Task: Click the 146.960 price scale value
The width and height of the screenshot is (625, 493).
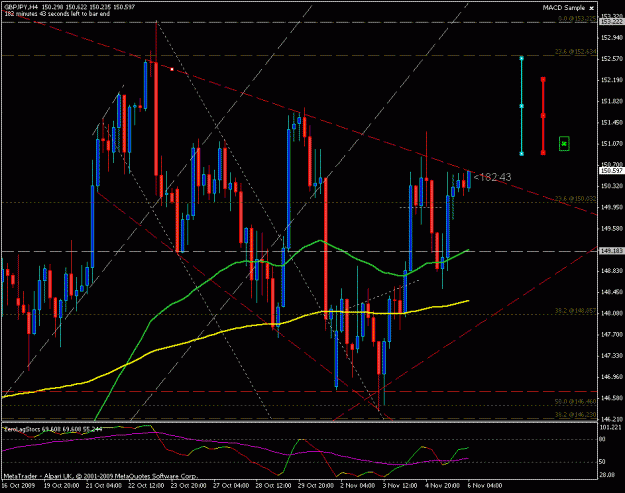Action: pos(611,377)
